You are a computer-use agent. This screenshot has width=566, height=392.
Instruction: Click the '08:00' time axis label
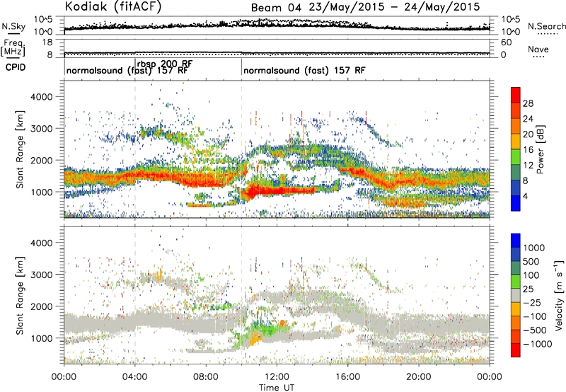click(x=206, y=376)
